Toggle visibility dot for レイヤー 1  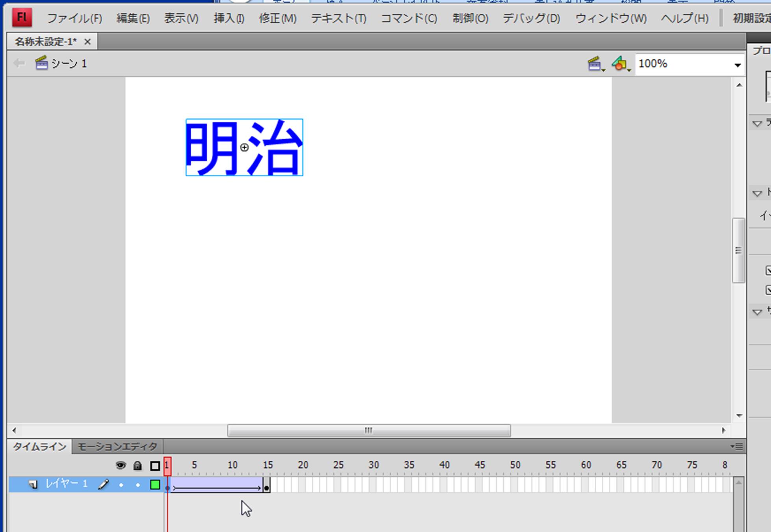121,485
